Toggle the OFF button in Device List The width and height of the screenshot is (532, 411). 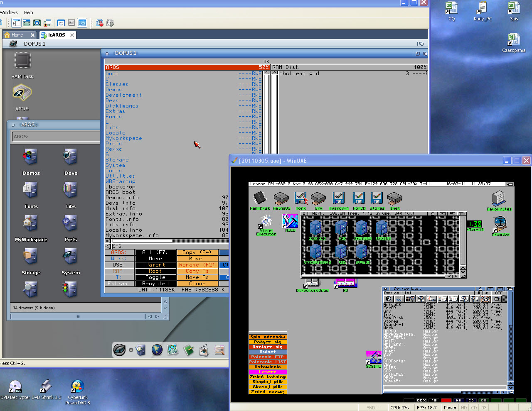[499, 293]
